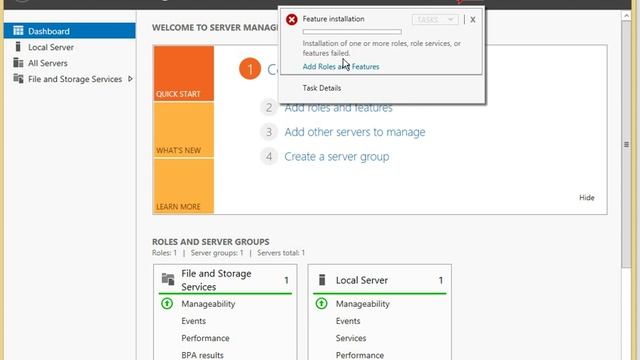This screenshot has height=360, width=640.
Task: Click Manageability status icon in Local Server tile
Action: [321, 304]
